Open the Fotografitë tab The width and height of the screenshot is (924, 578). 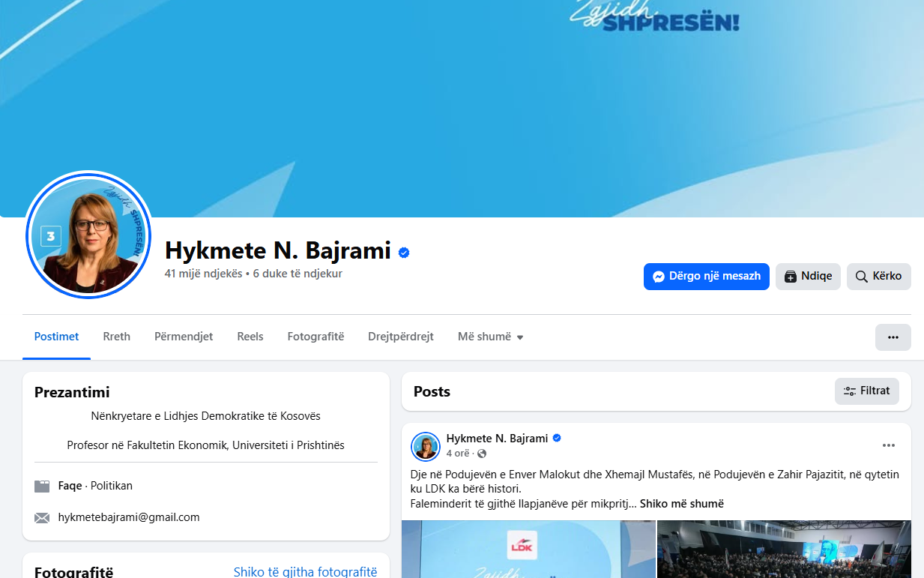click(x=315, y=337)
